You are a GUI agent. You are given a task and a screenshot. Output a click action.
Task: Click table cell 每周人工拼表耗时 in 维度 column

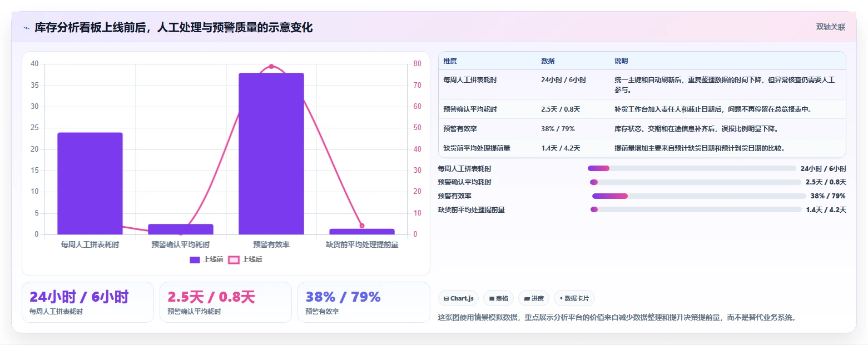point(470,80)
